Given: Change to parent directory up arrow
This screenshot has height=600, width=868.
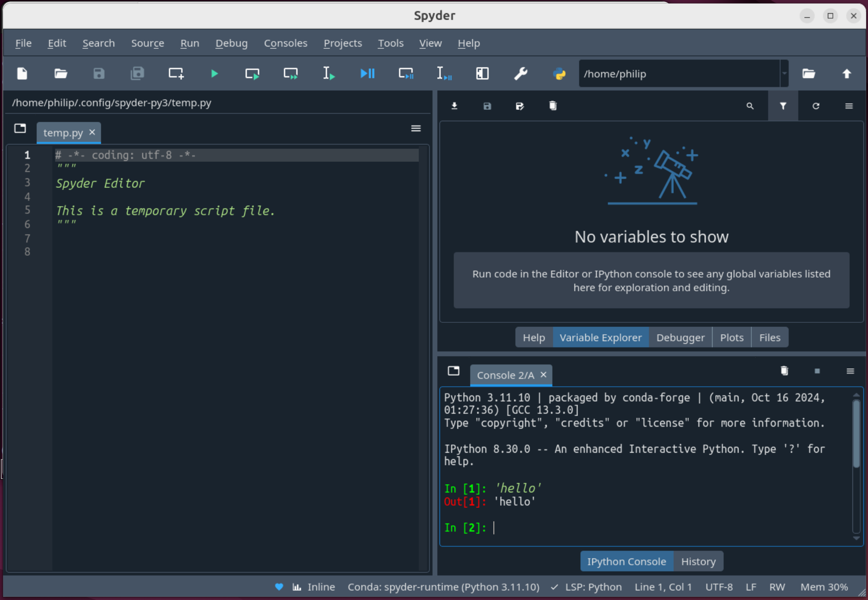Looking at the screenshot, I should pyautogui.click(x=847, y=73).
